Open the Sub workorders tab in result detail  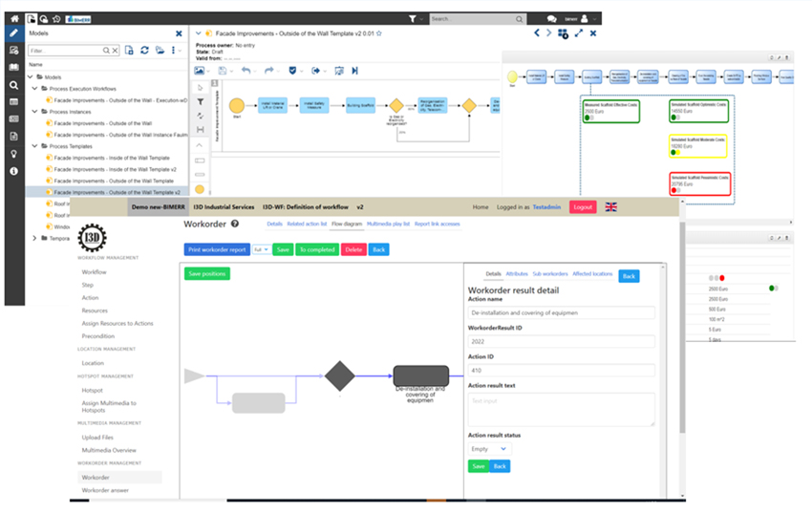[x=550, y=273]
